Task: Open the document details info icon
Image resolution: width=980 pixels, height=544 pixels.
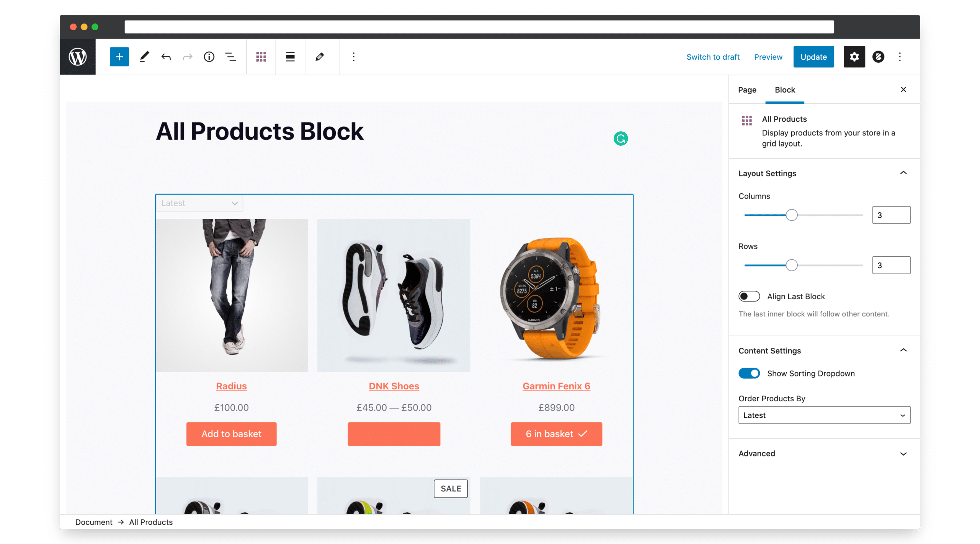Action: pyautogui.click(x=209, y=57)
